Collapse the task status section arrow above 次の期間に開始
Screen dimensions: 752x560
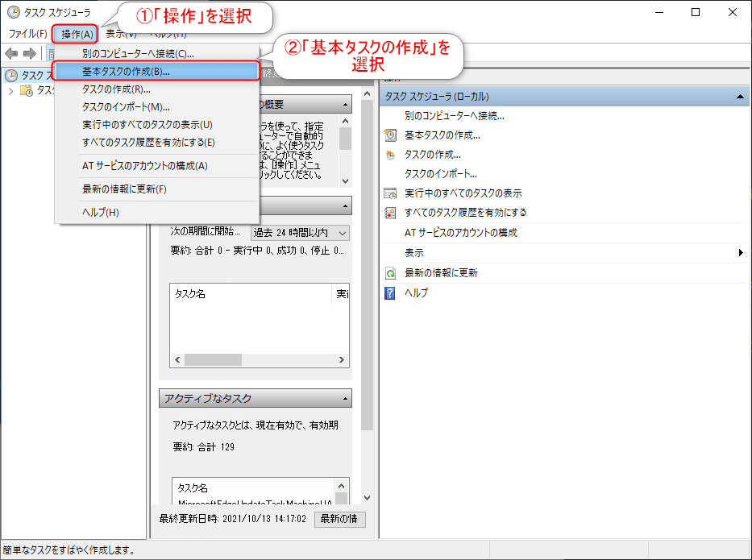(345, 206)
